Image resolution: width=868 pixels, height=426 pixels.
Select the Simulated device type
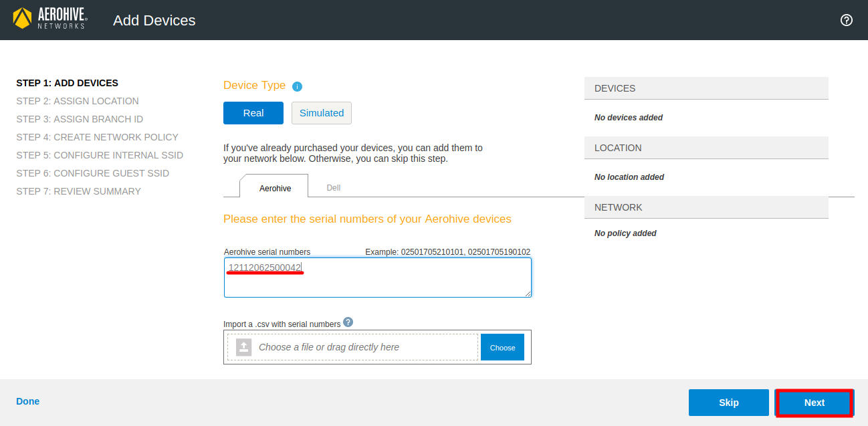pyautogui.click(x=322, y=113)
